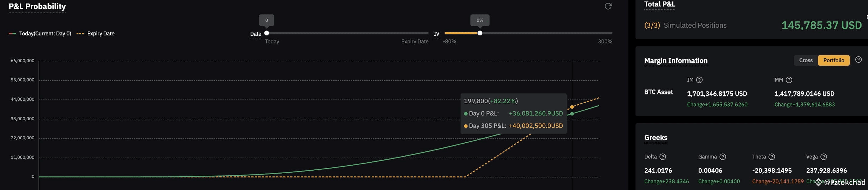Click the Theta value -20,398.1495
Screen dimensions: 868x190
coord(772,171)
